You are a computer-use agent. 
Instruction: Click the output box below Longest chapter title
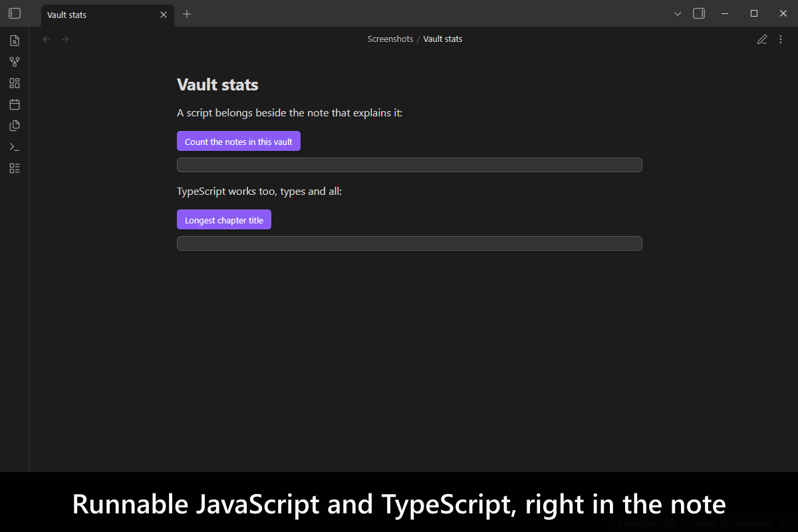click(410, 243)
